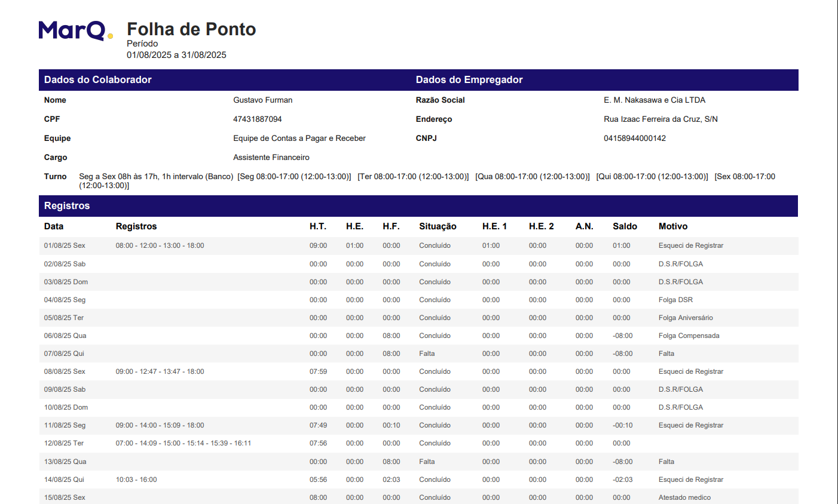Viewport: 838px width, 504px height.
Task: Click the Assistente Financeiro job title
Action: (x=271, y=158)
